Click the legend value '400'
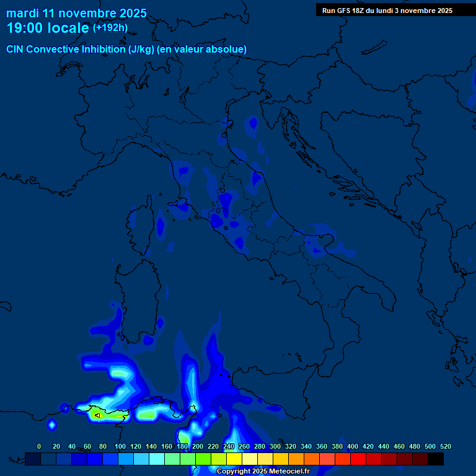Image resolution: width=476 pixels, height=476 pixels. pos(353,446)
